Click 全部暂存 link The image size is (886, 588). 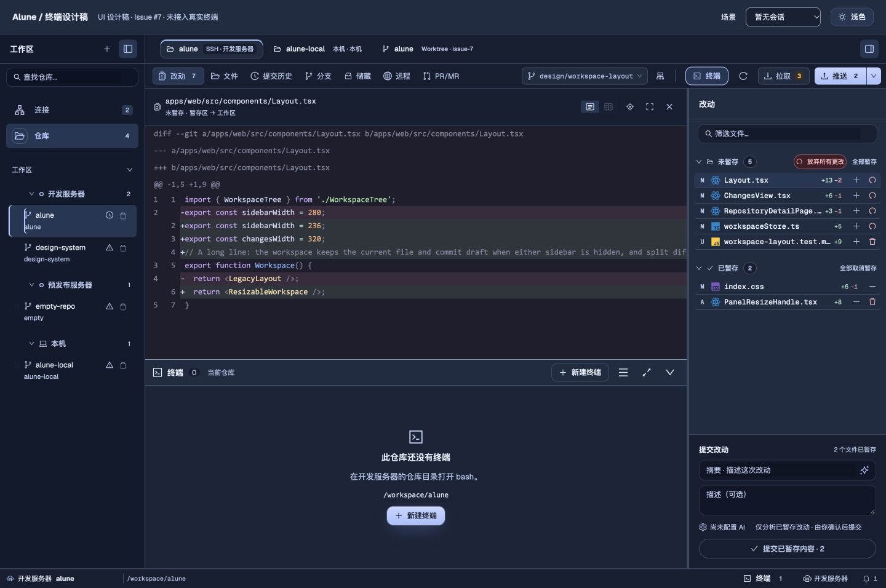click(864, 162)
